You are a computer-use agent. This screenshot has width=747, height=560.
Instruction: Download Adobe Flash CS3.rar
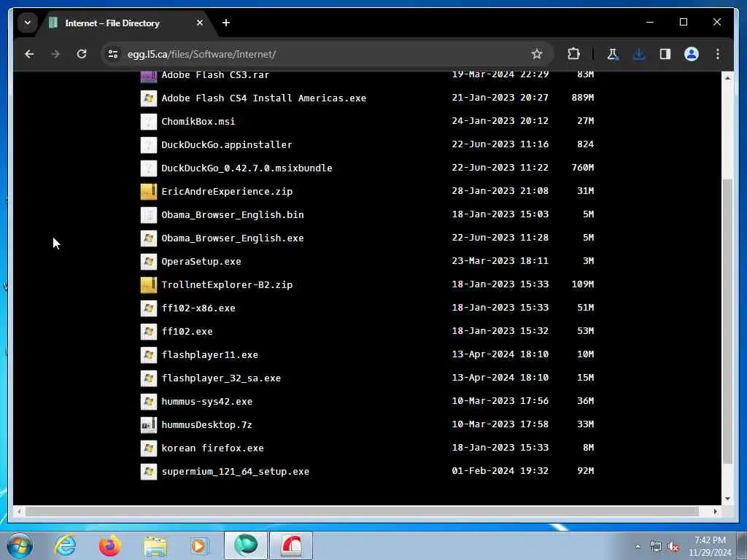(x=215, y=75)
